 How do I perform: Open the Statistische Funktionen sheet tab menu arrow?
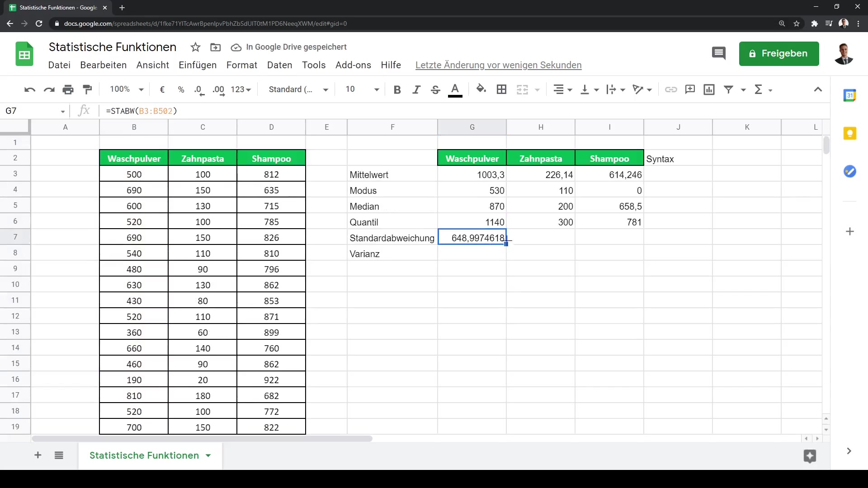click(x=208, y=455)
